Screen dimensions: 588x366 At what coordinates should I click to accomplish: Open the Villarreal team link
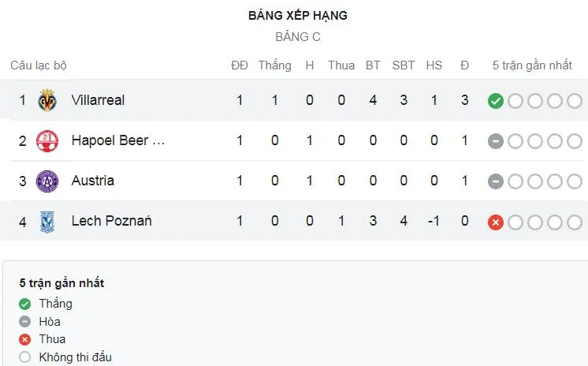(x=98, y=100)
